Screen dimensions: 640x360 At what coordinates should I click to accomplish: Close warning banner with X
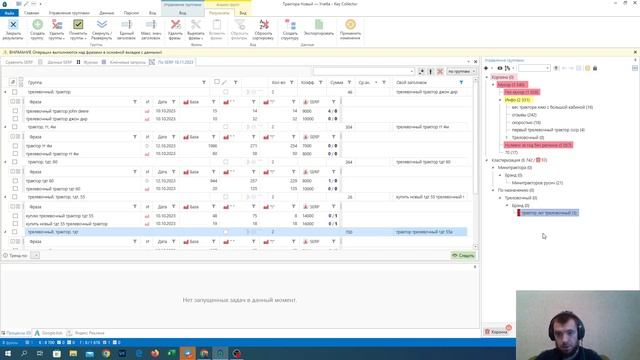(x=635, y=52)
